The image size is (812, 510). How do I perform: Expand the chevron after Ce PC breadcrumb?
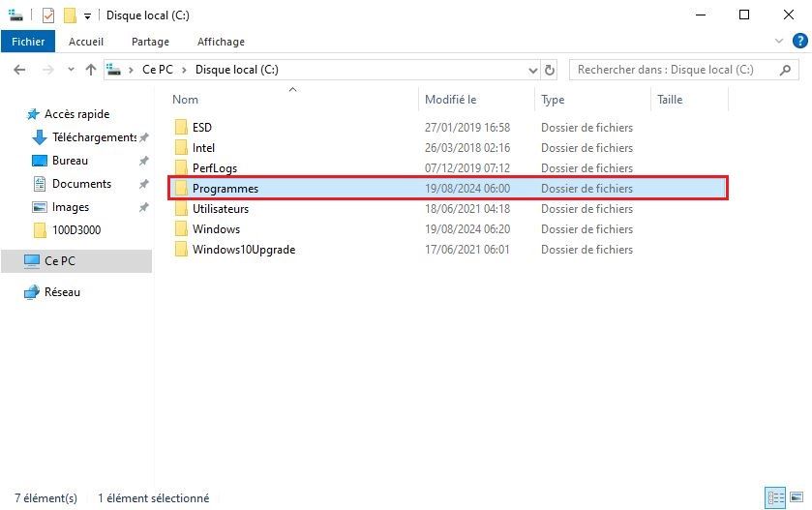coord(184,70)
